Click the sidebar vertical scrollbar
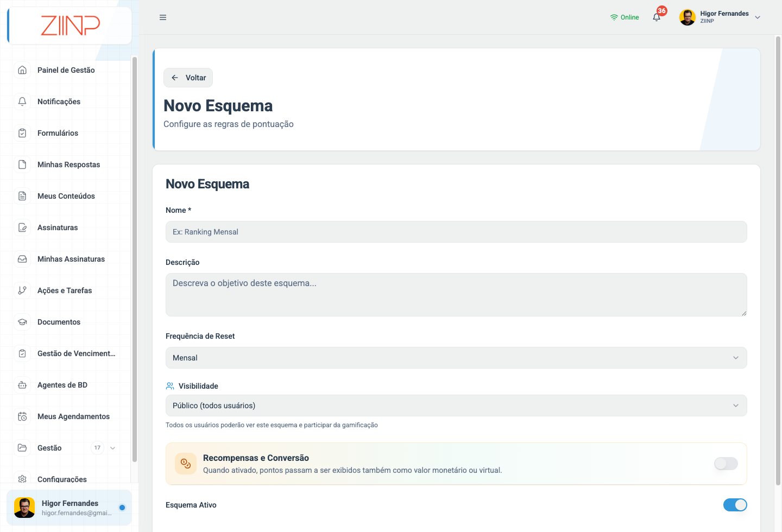 click(134, 259)
